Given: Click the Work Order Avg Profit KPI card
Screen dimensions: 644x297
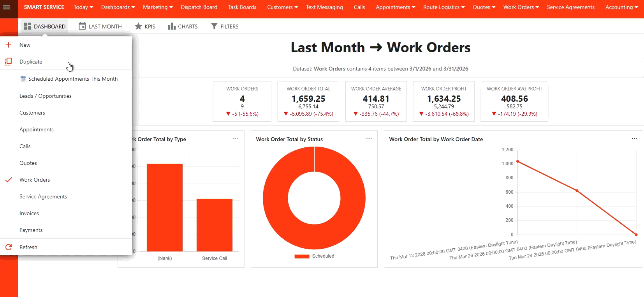Looking at the screenshot, I should pyautogui.click(x=514, y=101).
